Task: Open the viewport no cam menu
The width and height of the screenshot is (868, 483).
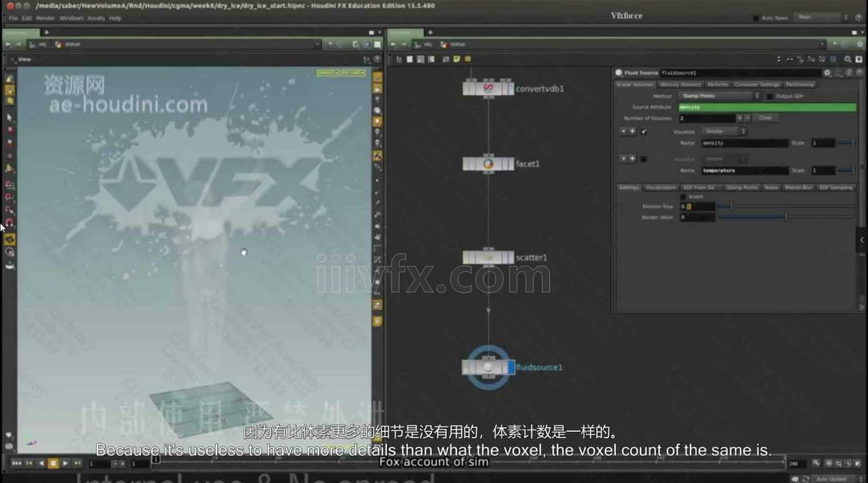Action: click(x=353, y=73)
